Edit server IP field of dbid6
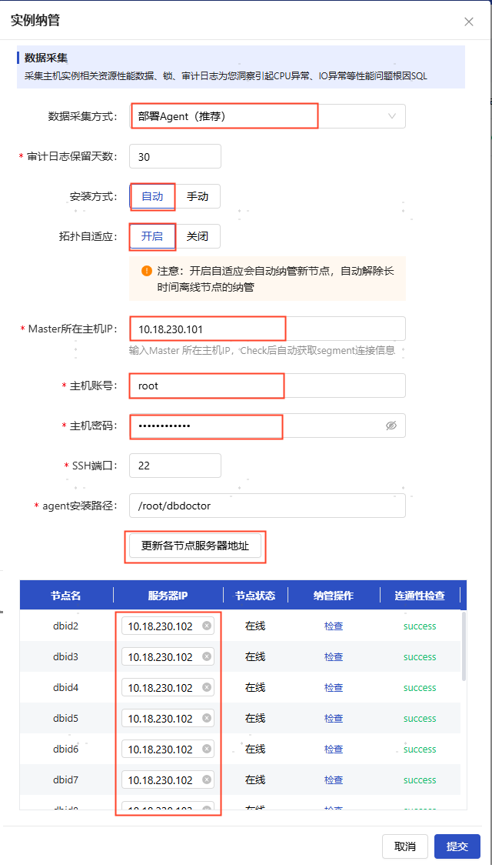492x868 pixels. click(168, 749)
